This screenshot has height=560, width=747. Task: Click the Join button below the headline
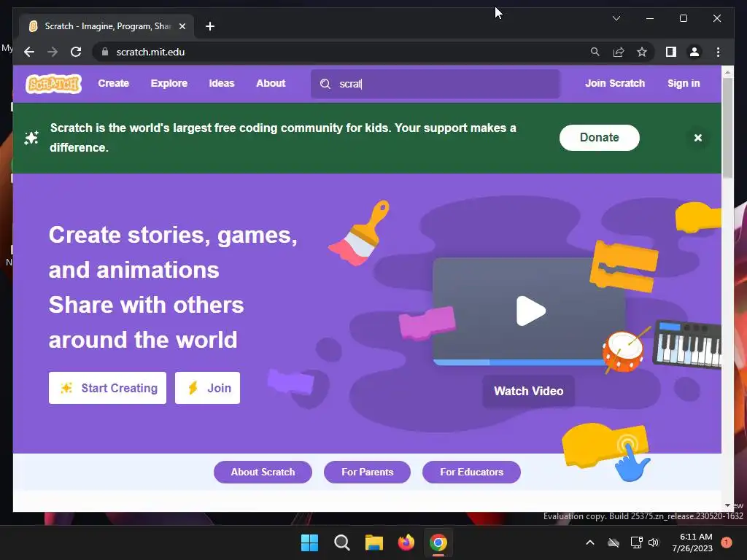pos(207,388)
